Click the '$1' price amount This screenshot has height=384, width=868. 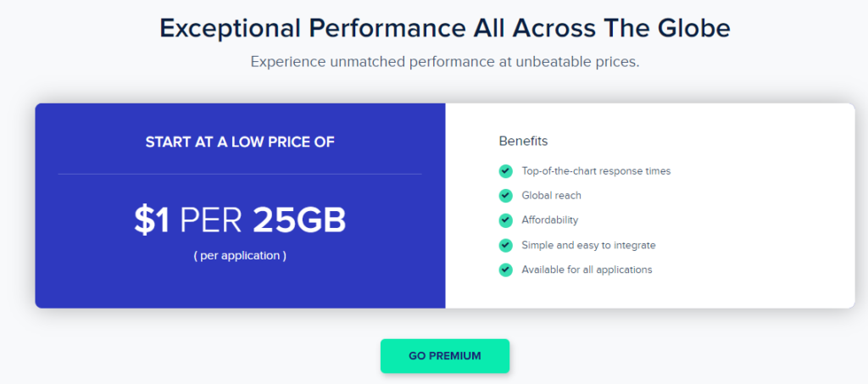(x=152, y=220)
